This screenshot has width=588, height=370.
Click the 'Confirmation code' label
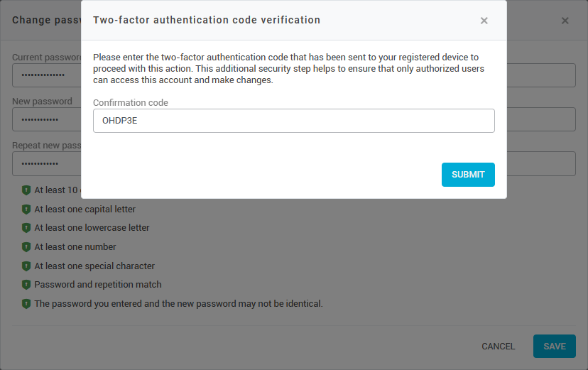click(131, 103)
